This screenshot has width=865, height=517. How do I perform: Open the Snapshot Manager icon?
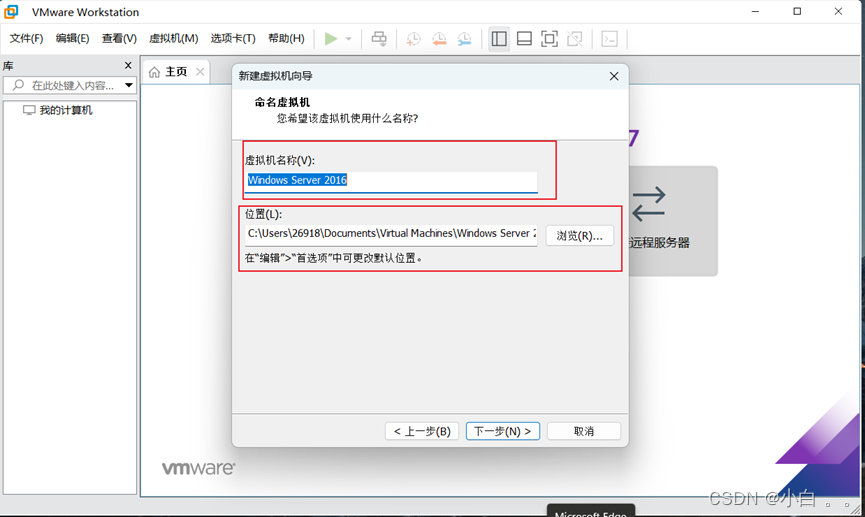pyautogui.click(x=464, y=39)
